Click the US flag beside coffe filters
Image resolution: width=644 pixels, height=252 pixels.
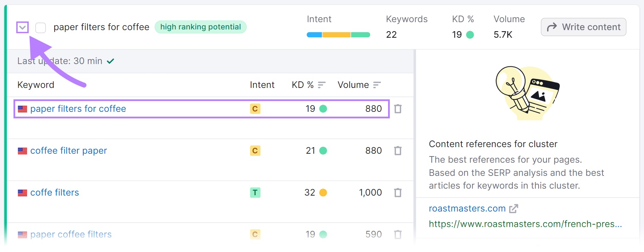[22, 193]
